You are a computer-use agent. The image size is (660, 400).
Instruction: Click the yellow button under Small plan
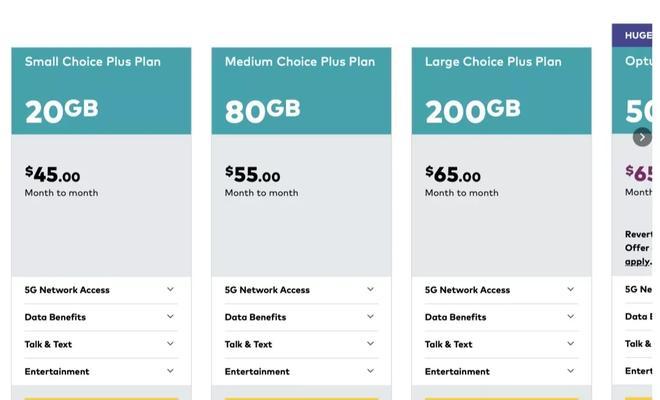coord(101,398)
